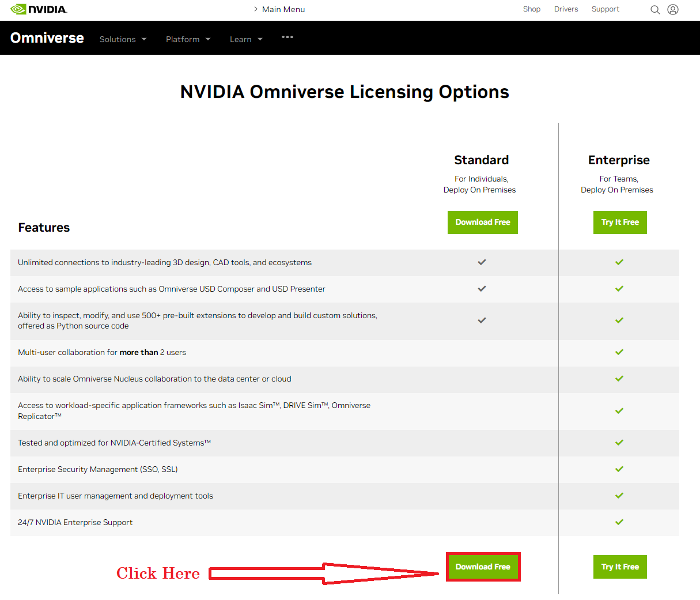Click the bottom Try It Free button
Image resolution: width=700 pixels, height=600 pixels.
tap(620, 567)
